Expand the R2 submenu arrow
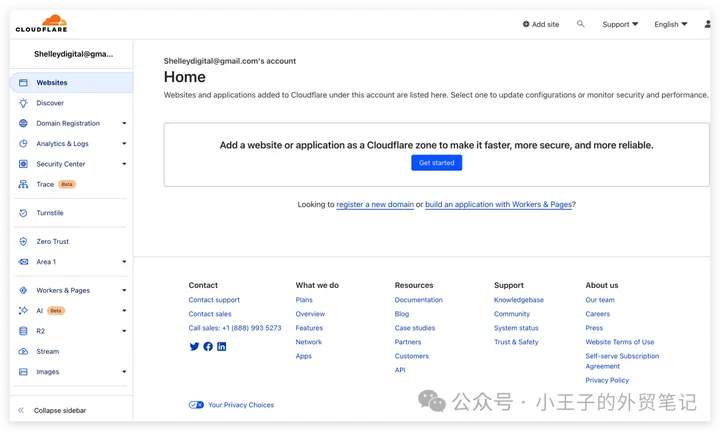720x431 pixels. point(124,331)
